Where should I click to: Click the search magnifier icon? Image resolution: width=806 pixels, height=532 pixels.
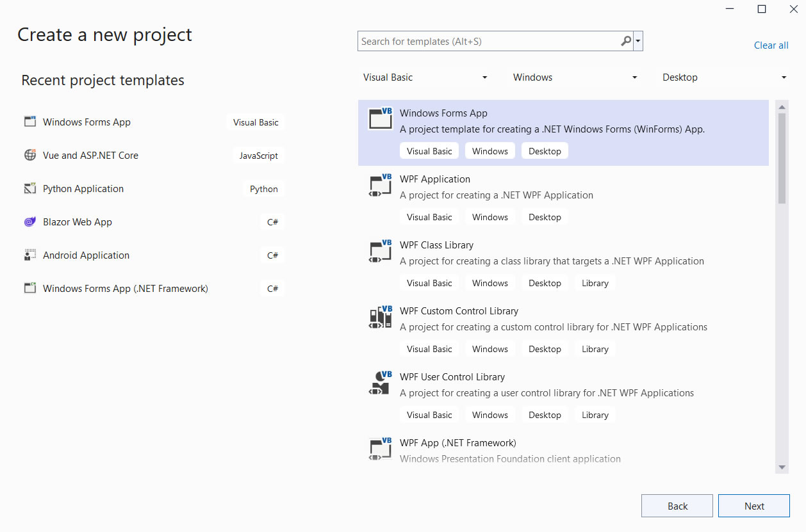point(626,42)
